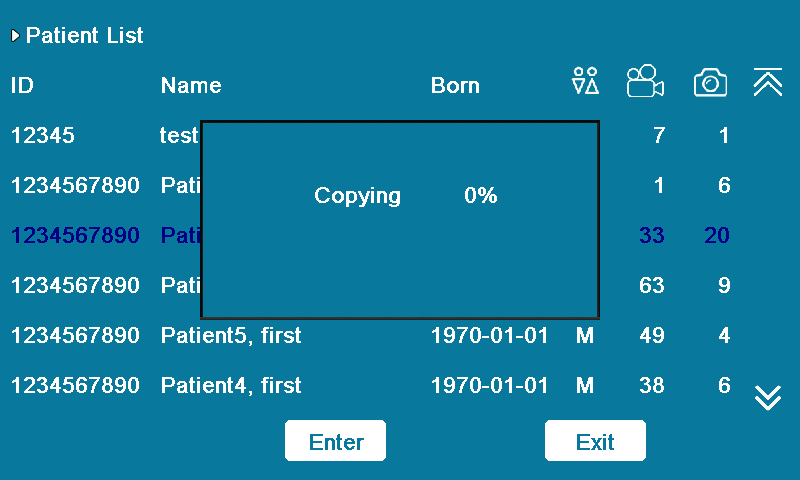Click the 63 video count cell
Screen dimensions: 800x480
tap(651, 286)
